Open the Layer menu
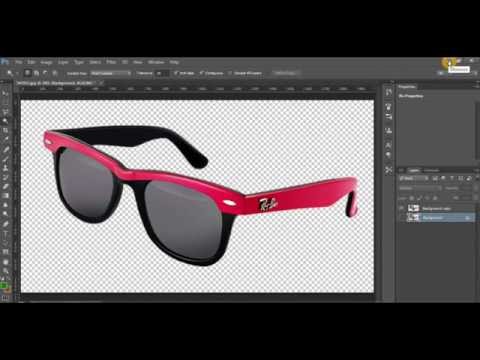 [63, 62]
